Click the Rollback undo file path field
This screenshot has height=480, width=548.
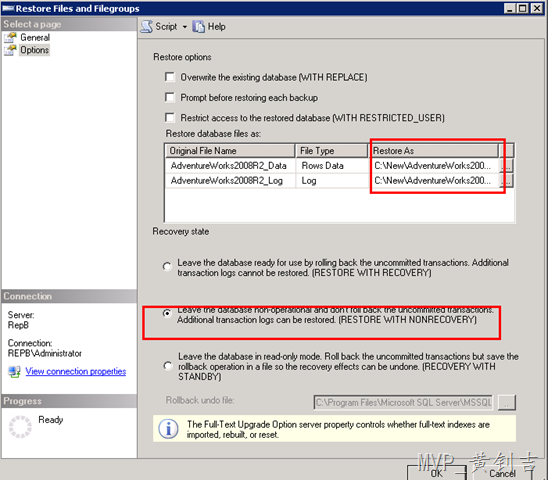[x=403, y=403]
